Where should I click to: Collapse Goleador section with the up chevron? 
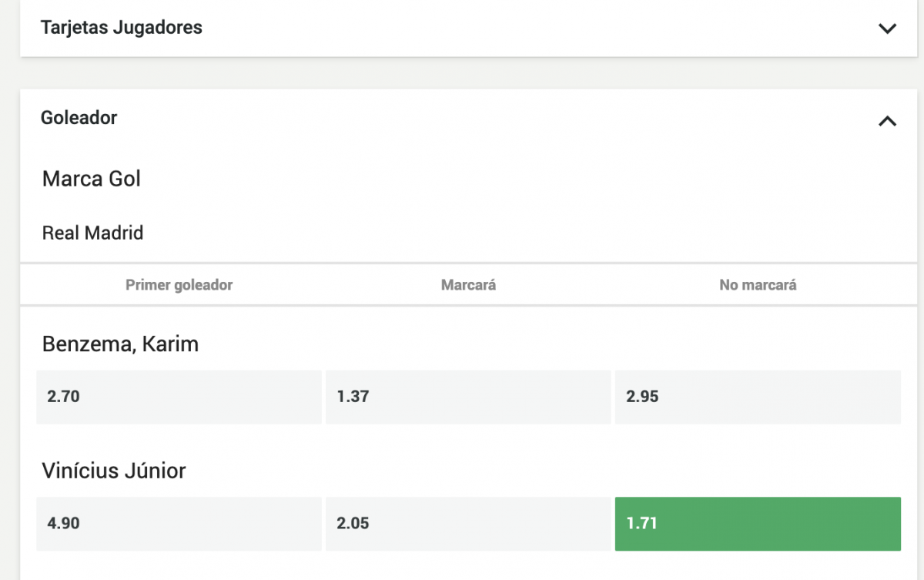coord(887,121)
